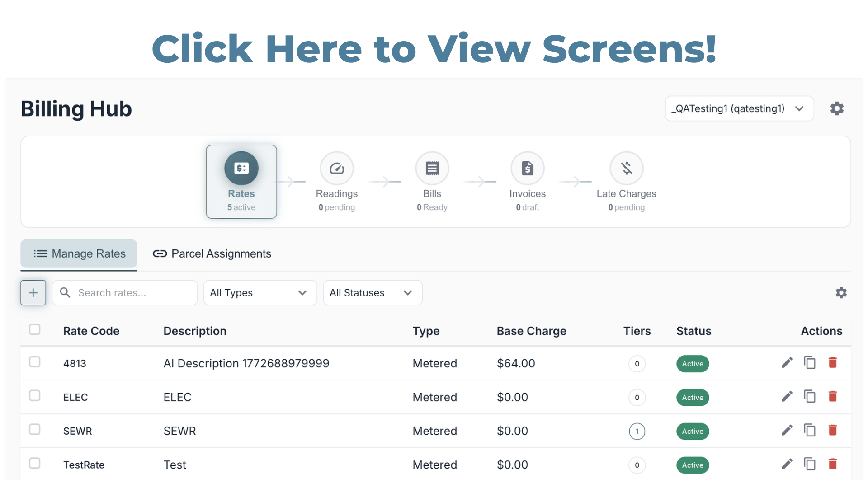Click the '0 Ready' bills count
Viewport: 868px width, 488px height.
[432, 207]
